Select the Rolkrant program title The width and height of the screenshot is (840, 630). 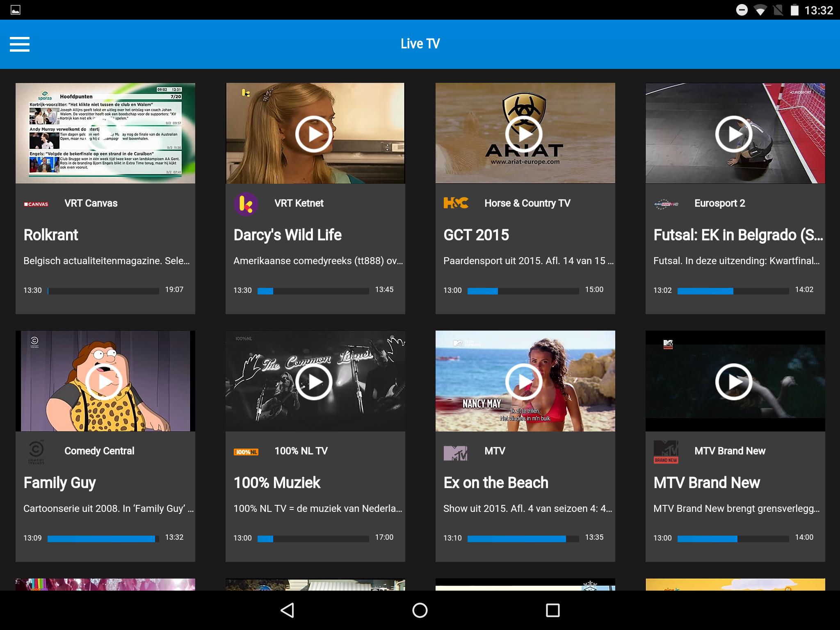[x=51, y=235]
